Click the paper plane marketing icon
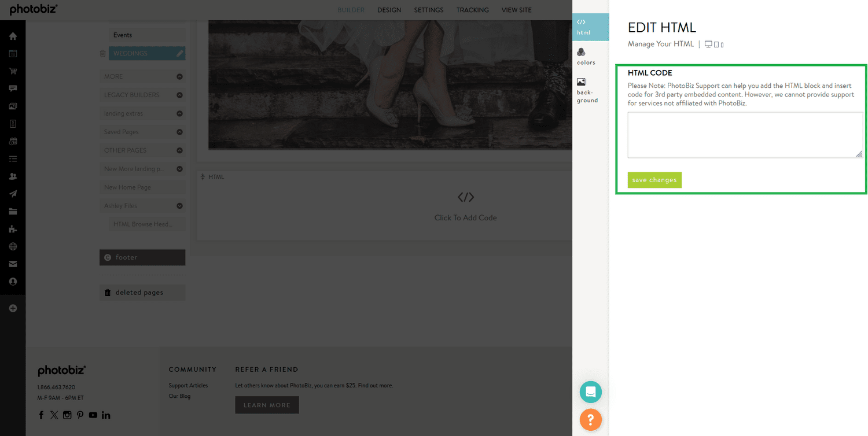This screenshot has height=436, width=868. pos(13,194)
